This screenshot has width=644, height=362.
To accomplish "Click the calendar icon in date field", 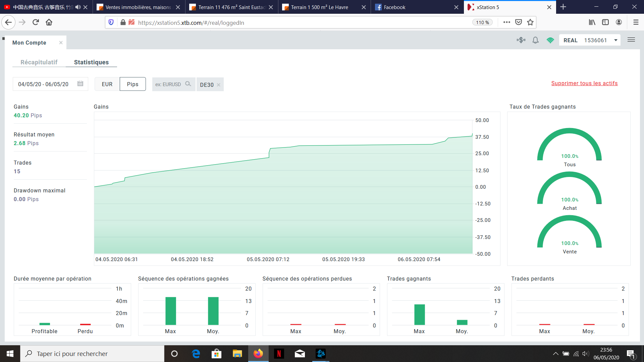I will click(80, 84).
